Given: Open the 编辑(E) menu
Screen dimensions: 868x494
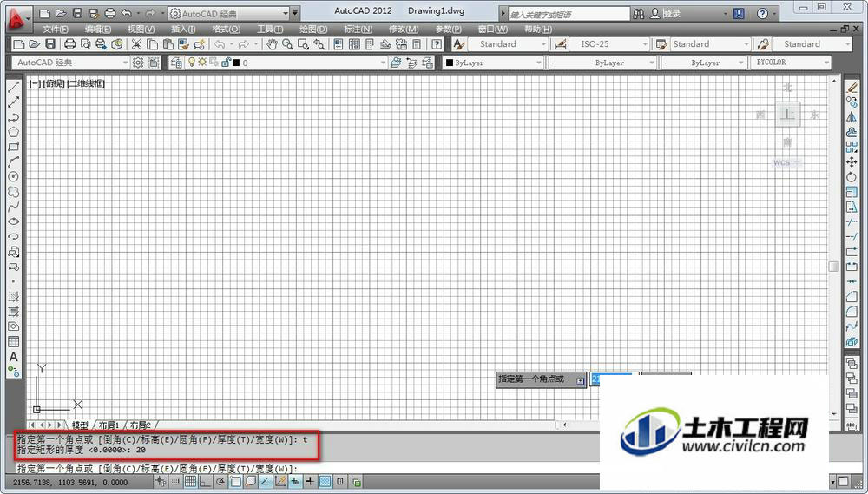Looking at the screenshot, I should pyautogui.click(x=98, y=30).
